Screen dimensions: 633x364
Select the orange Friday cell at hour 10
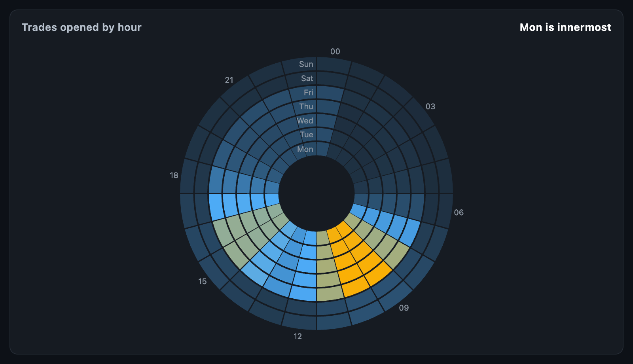pos(354,288)
